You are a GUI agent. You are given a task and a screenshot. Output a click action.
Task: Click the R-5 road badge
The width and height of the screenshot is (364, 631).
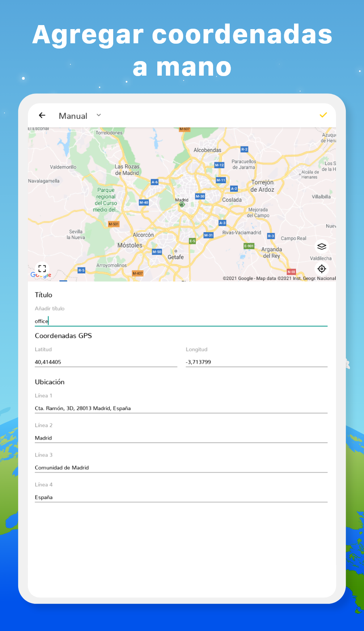pos(81,270)
